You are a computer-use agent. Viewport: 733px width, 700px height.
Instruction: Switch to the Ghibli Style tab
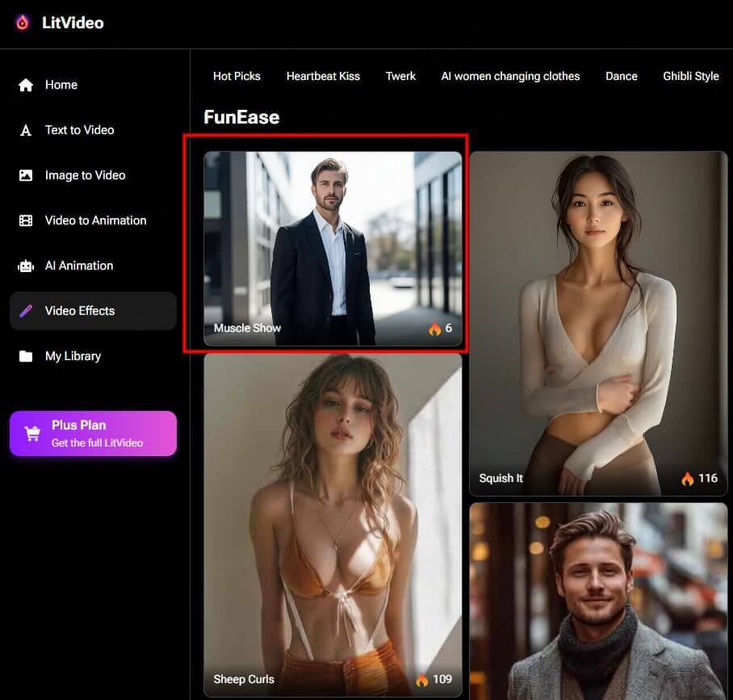[690, 76]
